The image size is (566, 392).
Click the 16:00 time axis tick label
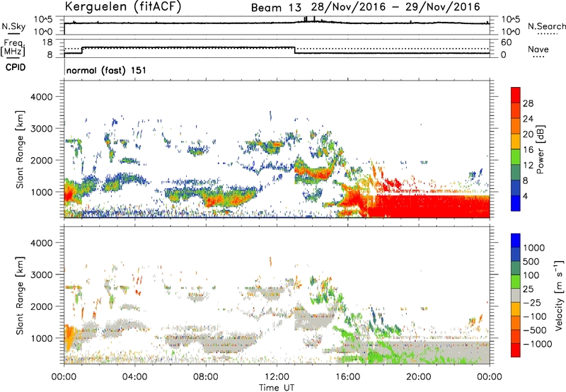pos(347,377)
